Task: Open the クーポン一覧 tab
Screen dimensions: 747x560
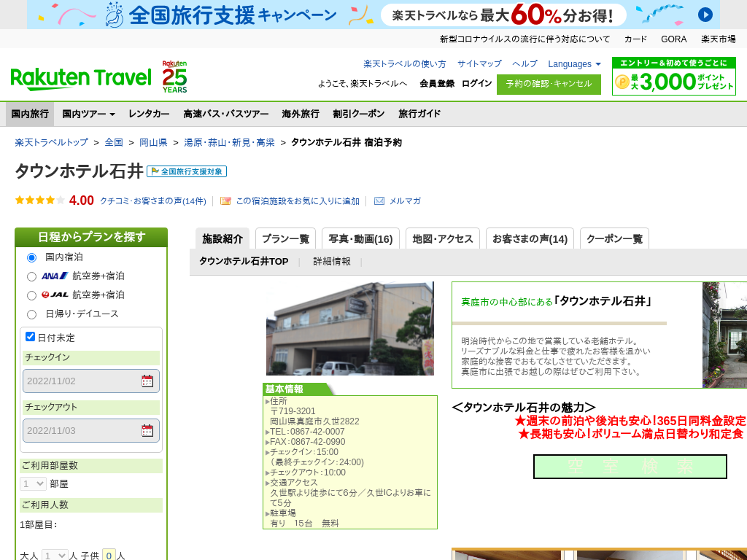Action: pyautogui.click(x=614, y=238)
